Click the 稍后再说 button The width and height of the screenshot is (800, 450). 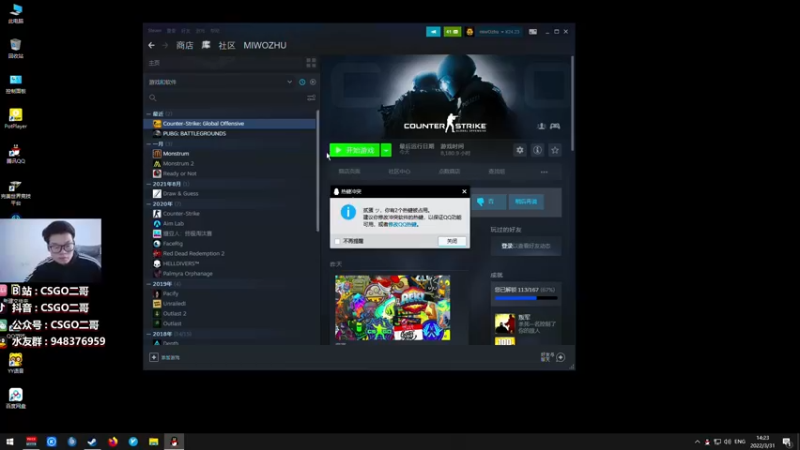pos(526,202)
